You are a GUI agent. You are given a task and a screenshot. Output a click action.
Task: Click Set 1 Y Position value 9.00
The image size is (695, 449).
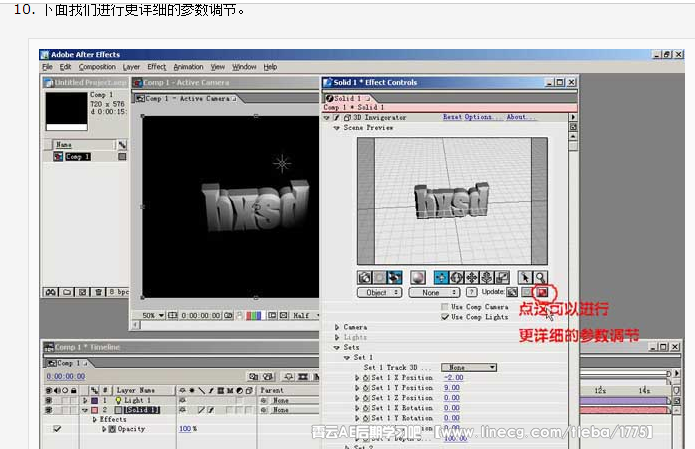pos(452,388)
